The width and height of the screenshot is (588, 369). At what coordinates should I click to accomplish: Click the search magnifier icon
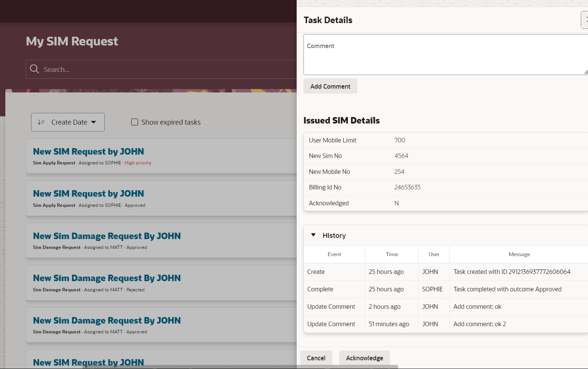coord(35,69)
